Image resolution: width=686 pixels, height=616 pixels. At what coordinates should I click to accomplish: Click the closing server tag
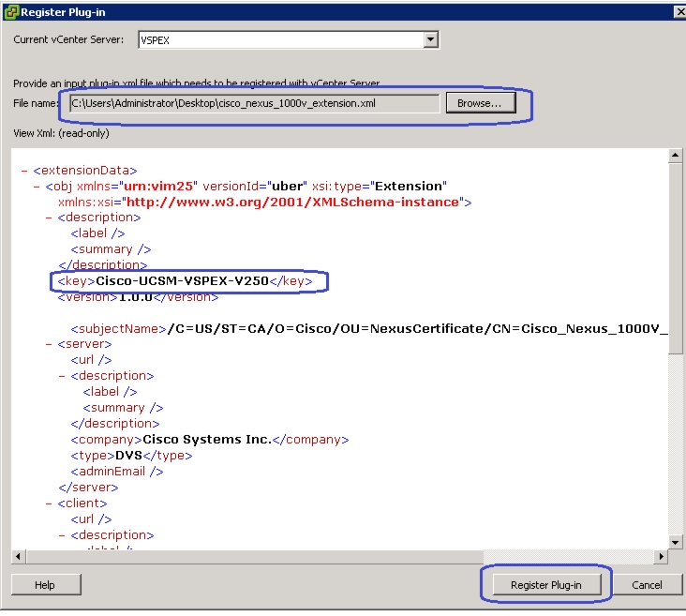coord(88,488)
